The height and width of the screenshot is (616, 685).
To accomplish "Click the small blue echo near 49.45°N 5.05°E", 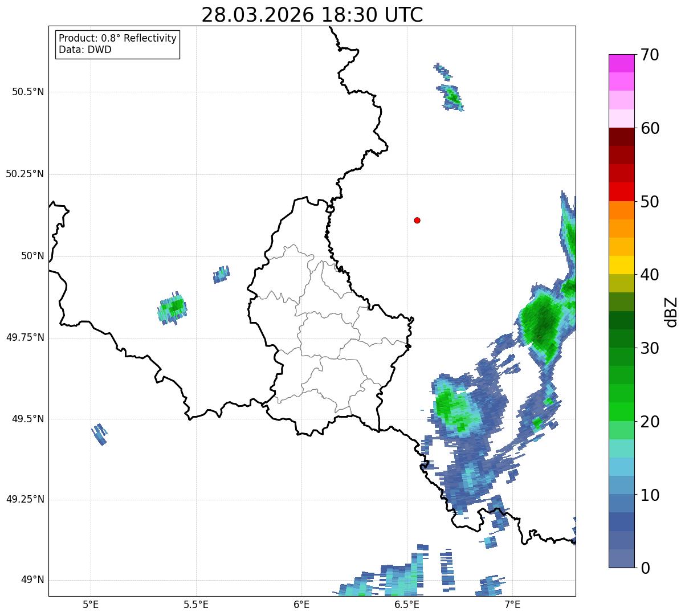I will point(99,434).
